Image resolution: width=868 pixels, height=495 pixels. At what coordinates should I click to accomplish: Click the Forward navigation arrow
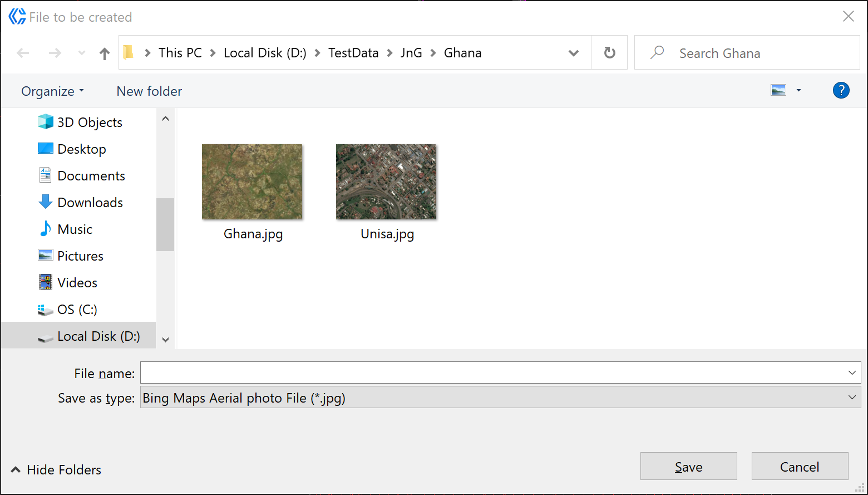coord(55,53)
